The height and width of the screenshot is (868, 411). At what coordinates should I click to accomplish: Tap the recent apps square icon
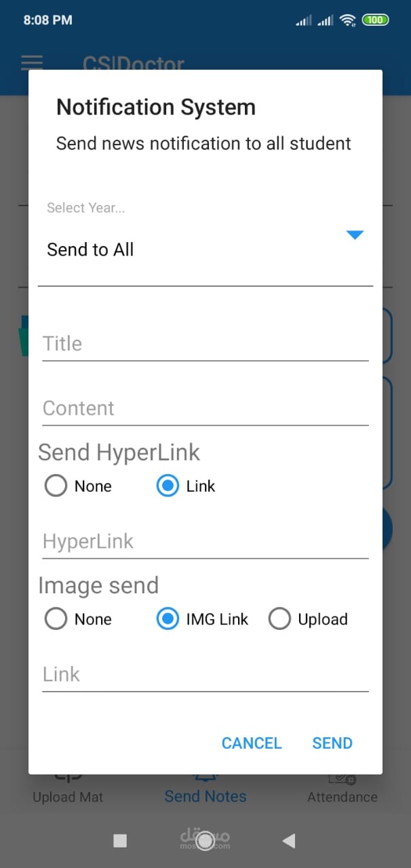[120, 841]
